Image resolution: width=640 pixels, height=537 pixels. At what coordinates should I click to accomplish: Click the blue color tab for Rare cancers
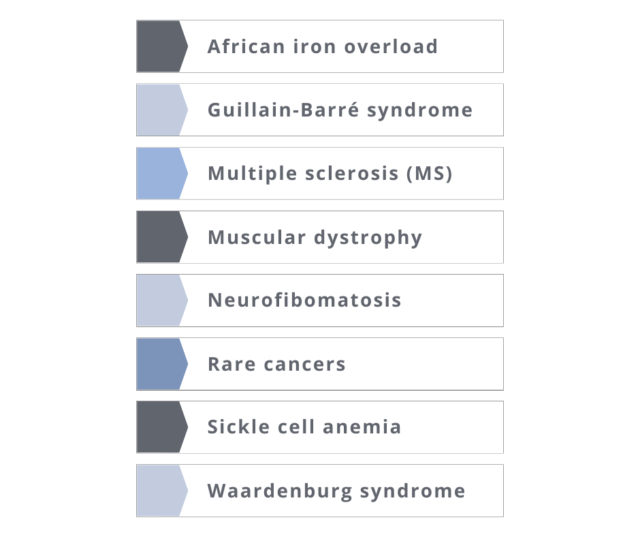[161, 364]
